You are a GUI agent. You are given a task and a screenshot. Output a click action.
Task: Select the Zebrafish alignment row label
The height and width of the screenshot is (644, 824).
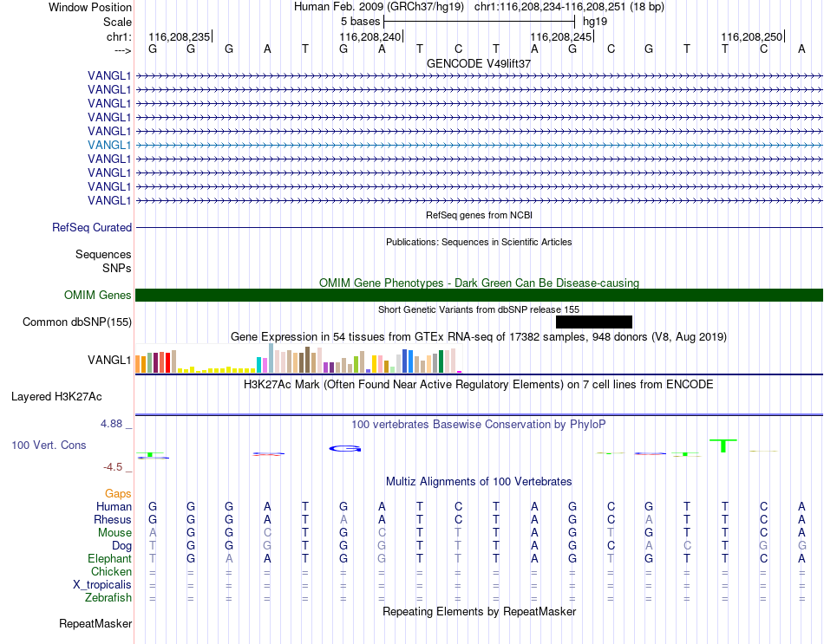tap(108, 598)
